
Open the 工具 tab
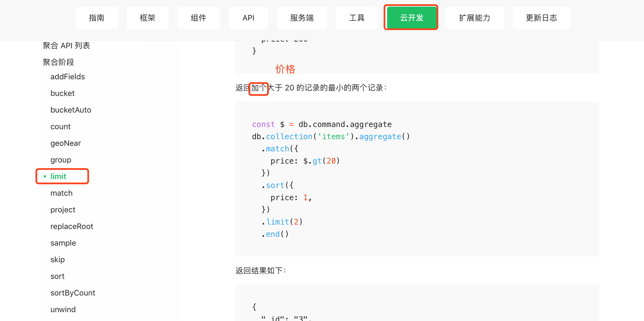[x=357, y=18]
